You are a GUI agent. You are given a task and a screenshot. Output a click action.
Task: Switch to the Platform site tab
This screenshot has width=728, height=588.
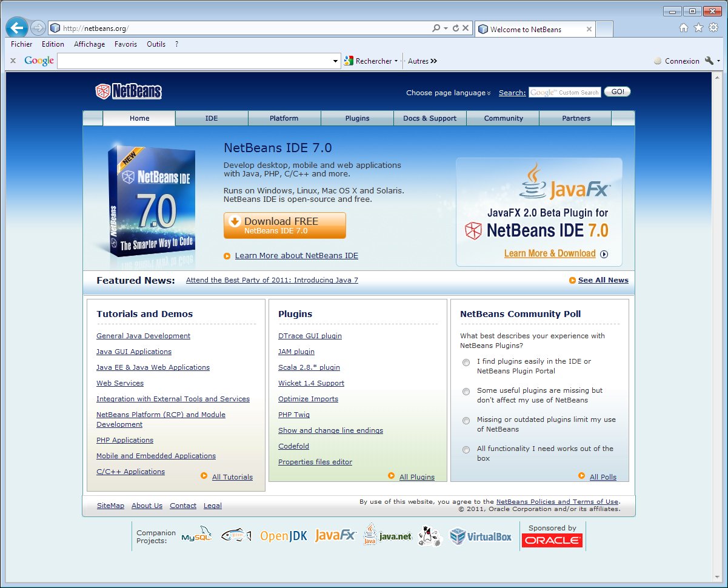coord(284,118)
